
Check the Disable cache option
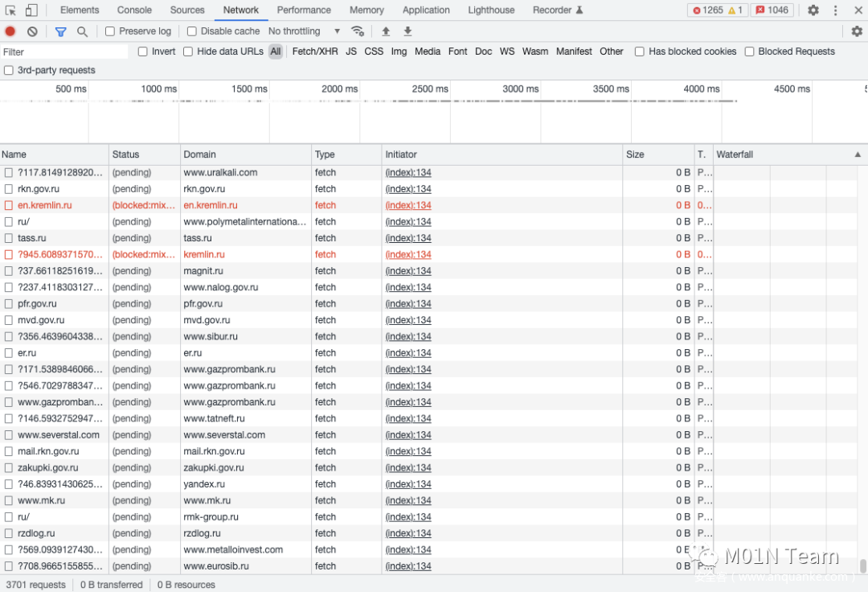(x=192, y=31)
